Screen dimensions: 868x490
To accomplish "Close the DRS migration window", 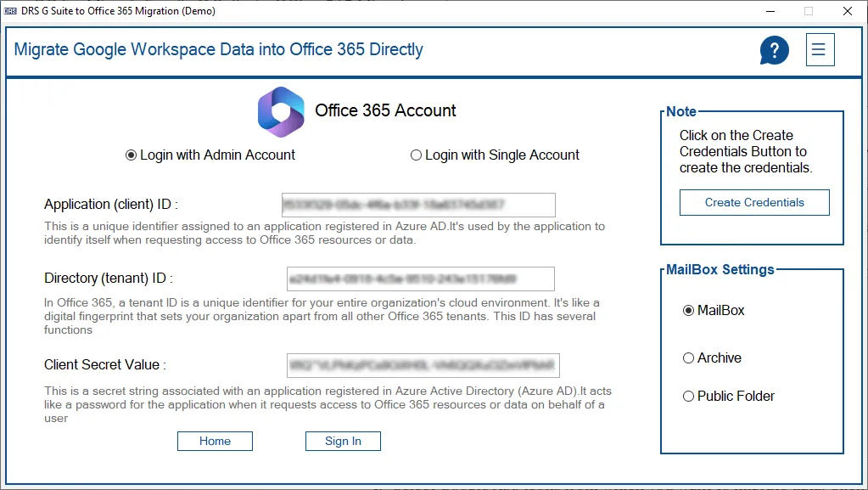I will tap(848, 11).
